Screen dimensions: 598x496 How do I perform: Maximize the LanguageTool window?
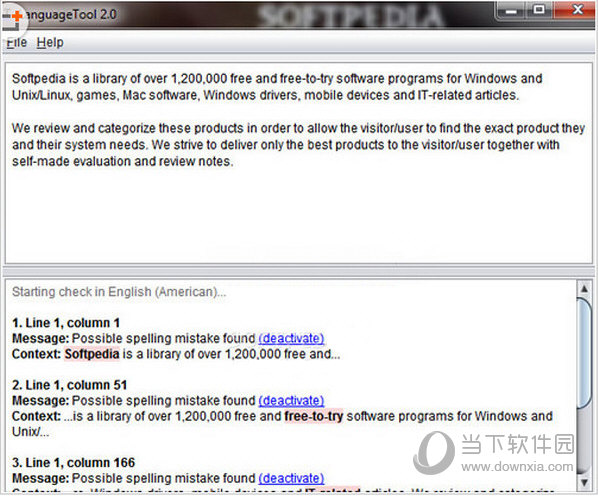point(539,10)
